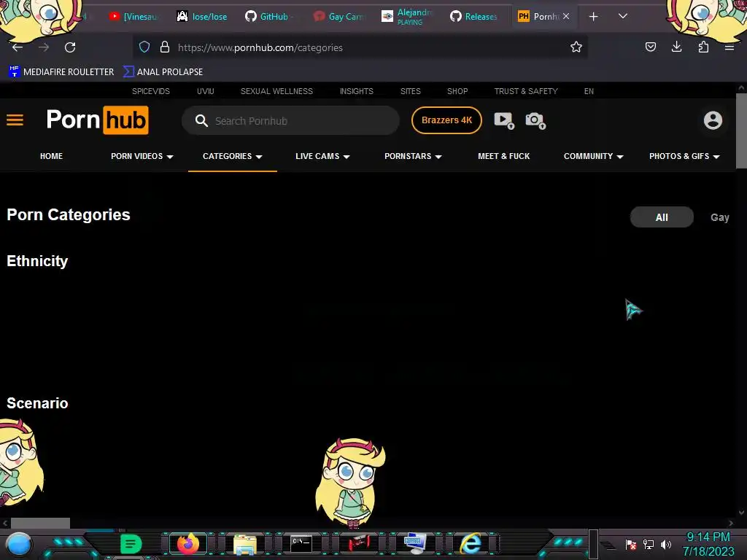Screen dimensions: 747x560
Task: Switch to the Alejandr playing tab
Action: pos(409,17)
